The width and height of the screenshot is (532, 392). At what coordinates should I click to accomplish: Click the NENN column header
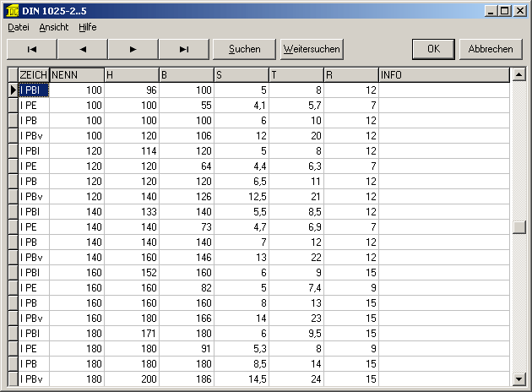click(77, 75)
